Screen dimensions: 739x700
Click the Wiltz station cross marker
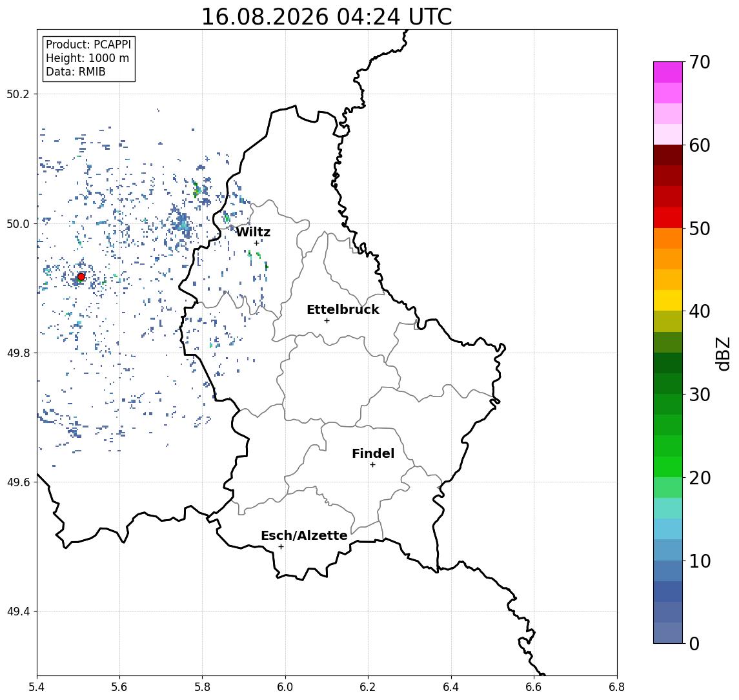(x=256, y=243)
